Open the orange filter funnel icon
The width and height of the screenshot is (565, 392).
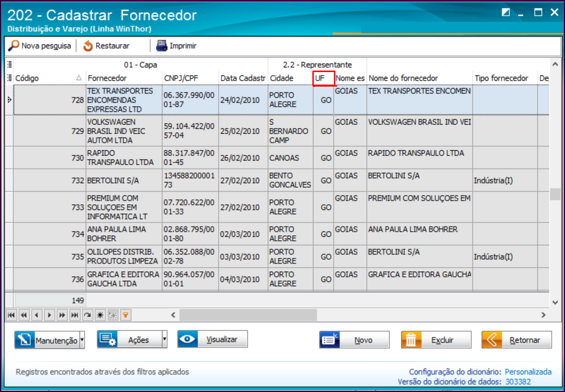pyautogui.click(x=125, y=315)
